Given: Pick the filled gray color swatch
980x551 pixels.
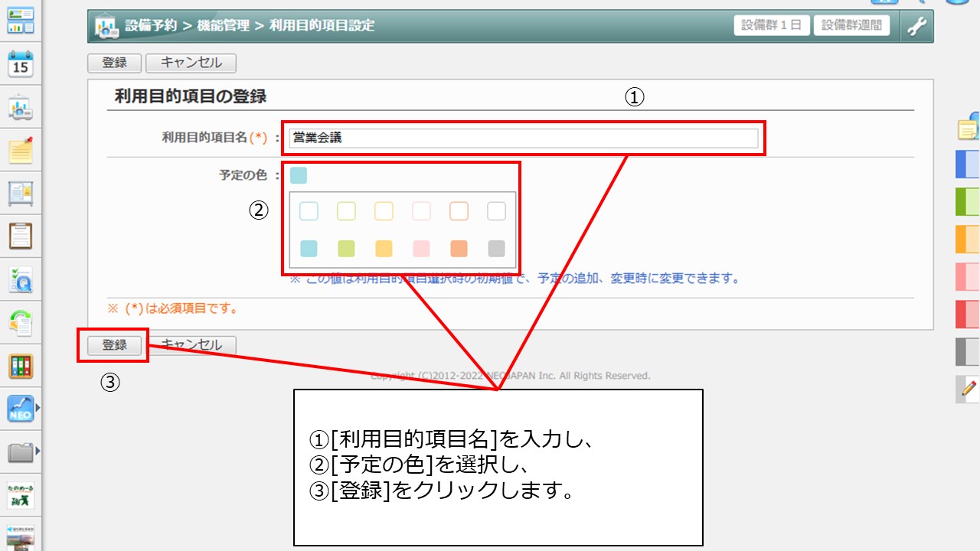Looking at the screenshot, I should click(x=496, y=249).
